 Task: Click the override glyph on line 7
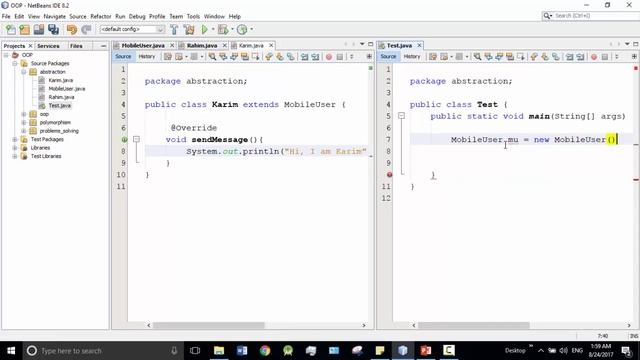[124, 140]
